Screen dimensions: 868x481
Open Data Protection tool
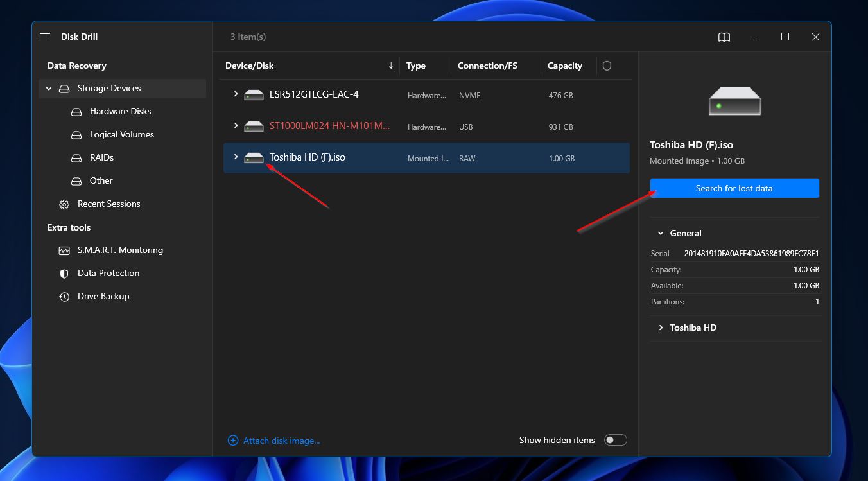pyautogui.click(x=108, y=274)
